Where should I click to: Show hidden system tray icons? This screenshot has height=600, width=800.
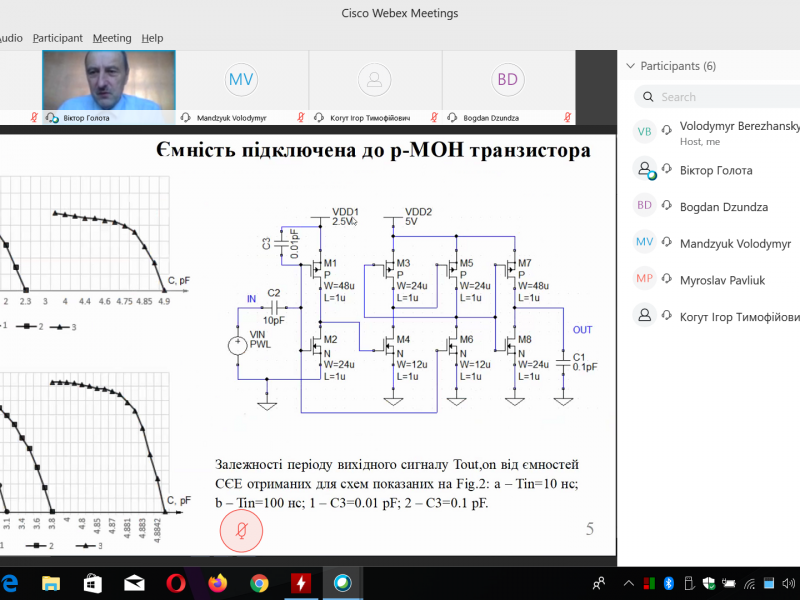pyautogui.click(x=627, y=583)
